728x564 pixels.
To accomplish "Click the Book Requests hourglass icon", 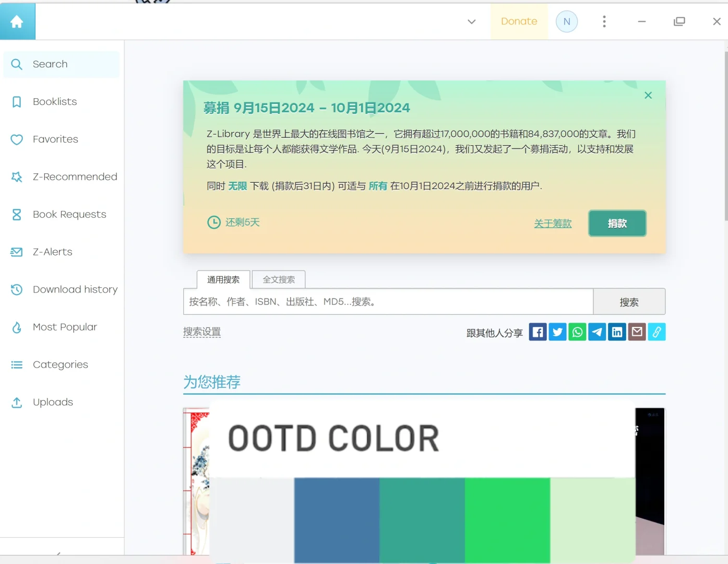I will pyautogui.click(x=17, y=215).
